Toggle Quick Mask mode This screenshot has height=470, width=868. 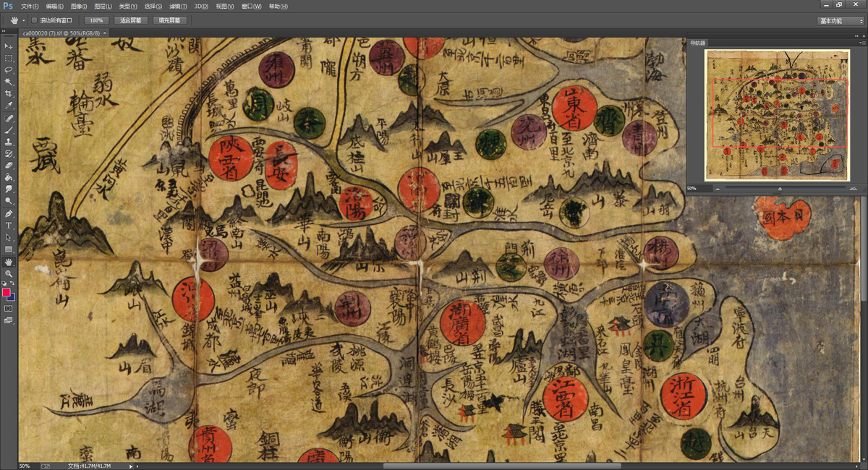[9, 308]
